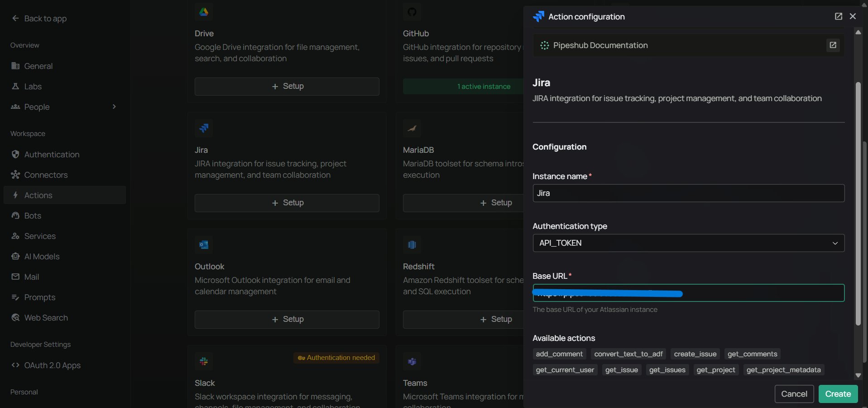
Task: Open Action configuration panel in new window
Action: click(x=839, y=16)
